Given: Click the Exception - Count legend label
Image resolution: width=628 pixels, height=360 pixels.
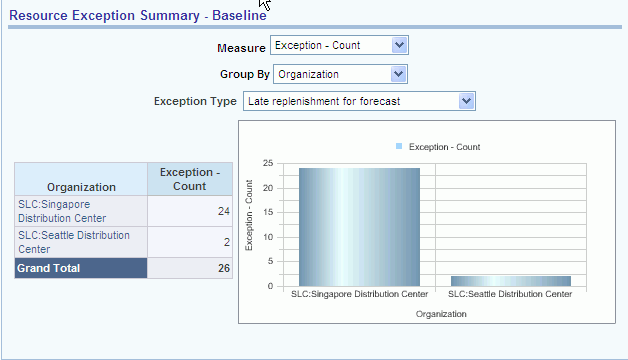Looking at the screenshot, I should [x=444, y=147].
